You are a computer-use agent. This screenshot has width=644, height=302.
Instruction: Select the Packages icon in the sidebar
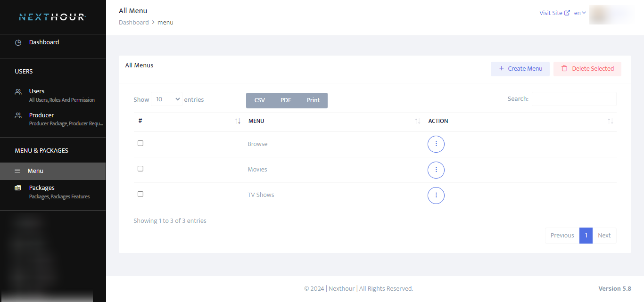18,188
